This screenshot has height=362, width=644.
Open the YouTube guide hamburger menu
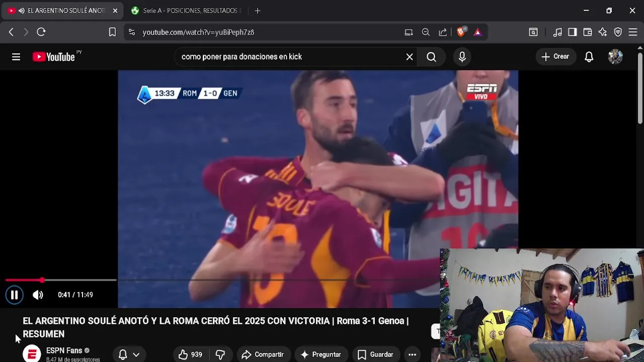[16, 57]
